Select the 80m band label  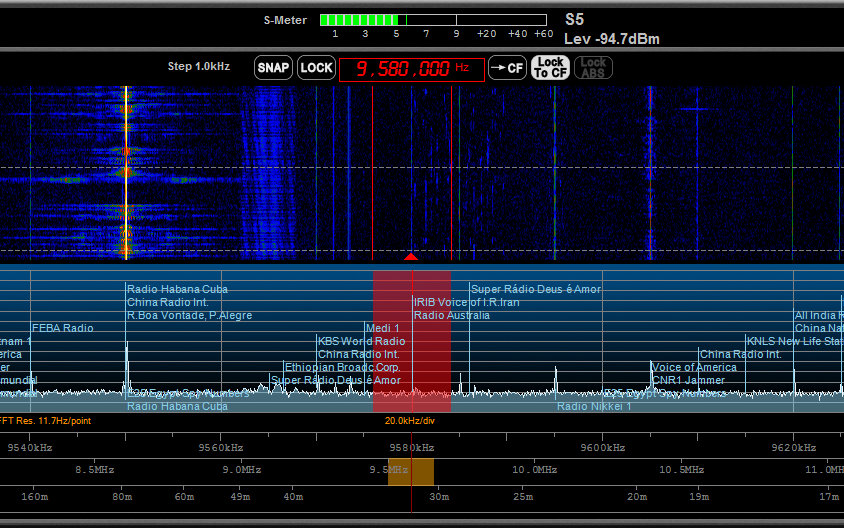[122, 497]
